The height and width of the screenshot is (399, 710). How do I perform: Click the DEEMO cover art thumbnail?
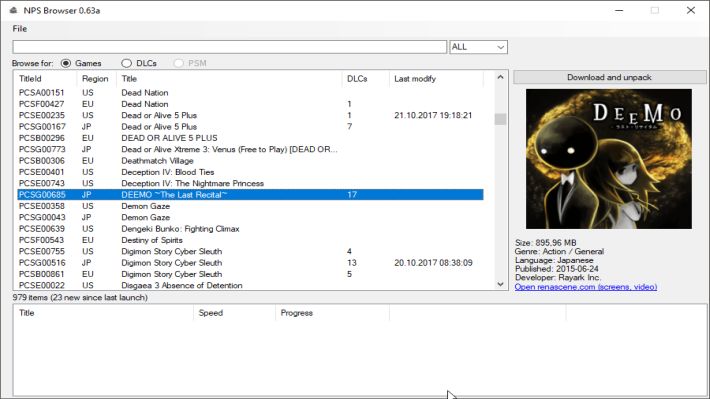(x=609, y=159)
